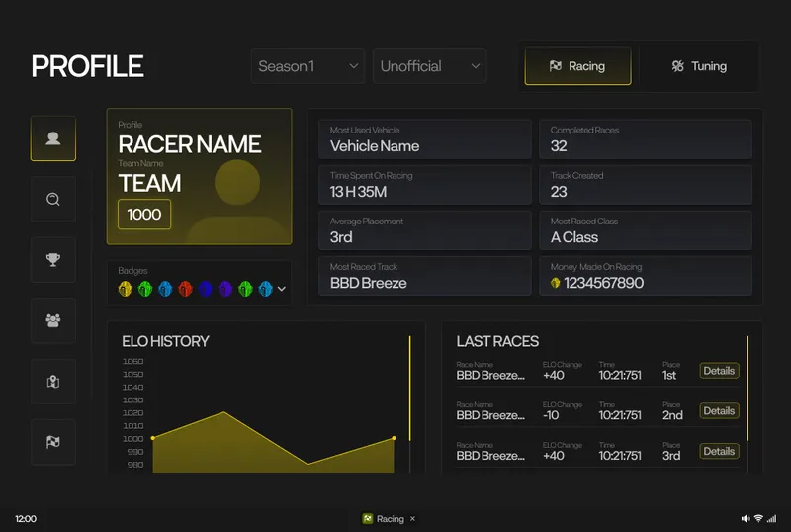Click the LAST RACES heading
The height and width of the screenshot is (532, 791).
497,342
